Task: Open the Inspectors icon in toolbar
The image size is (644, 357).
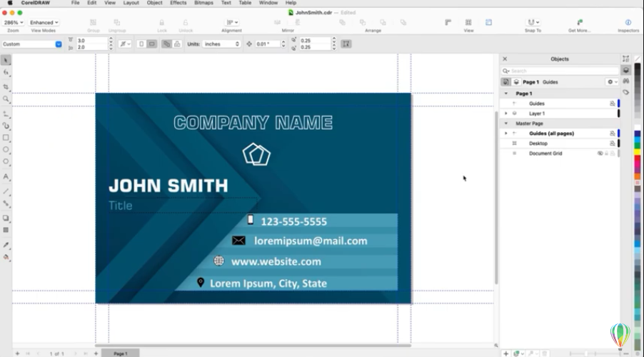Action: coord(628,22)
